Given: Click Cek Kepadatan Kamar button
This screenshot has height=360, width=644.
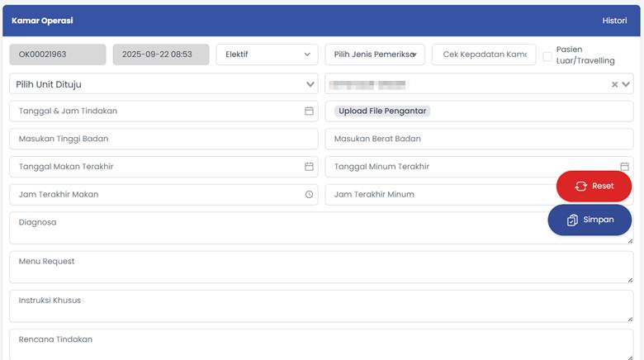Looking at the screenshot, I should (484, 54).
